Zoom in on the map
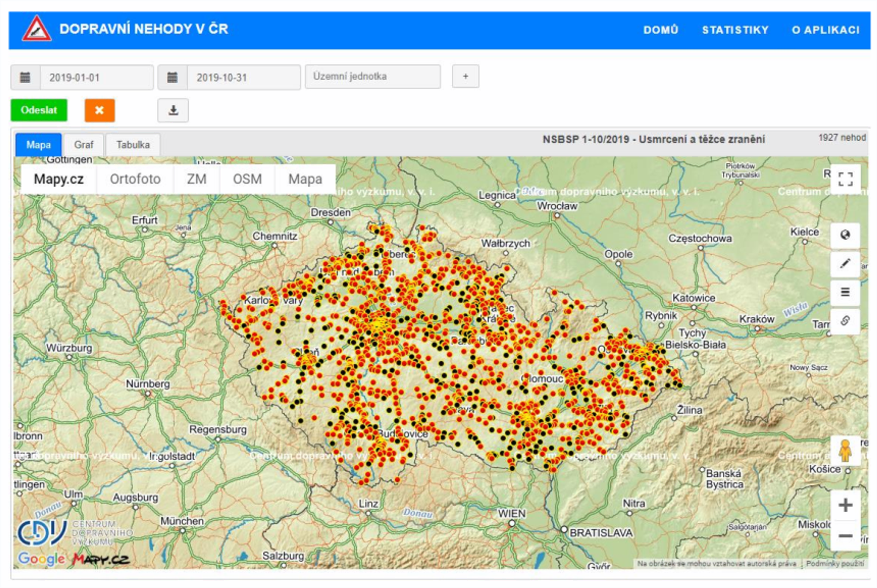 point(845,505)
